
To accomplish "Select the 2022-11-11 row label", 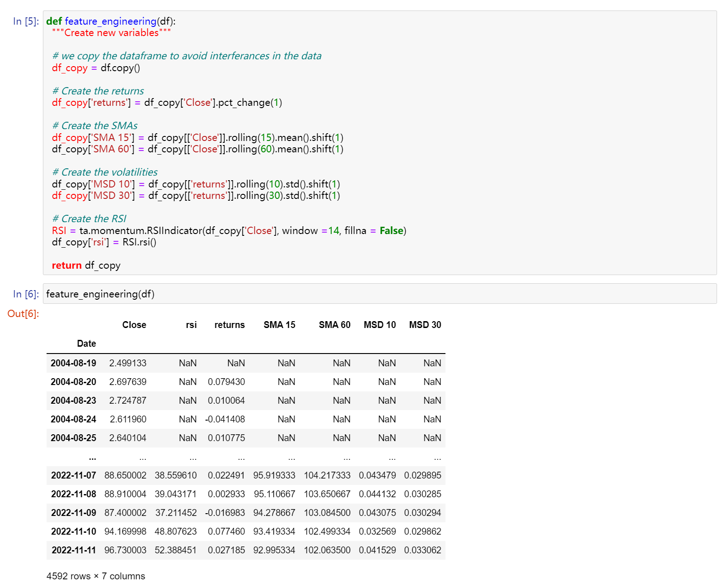I will click(x=73, y=550).
